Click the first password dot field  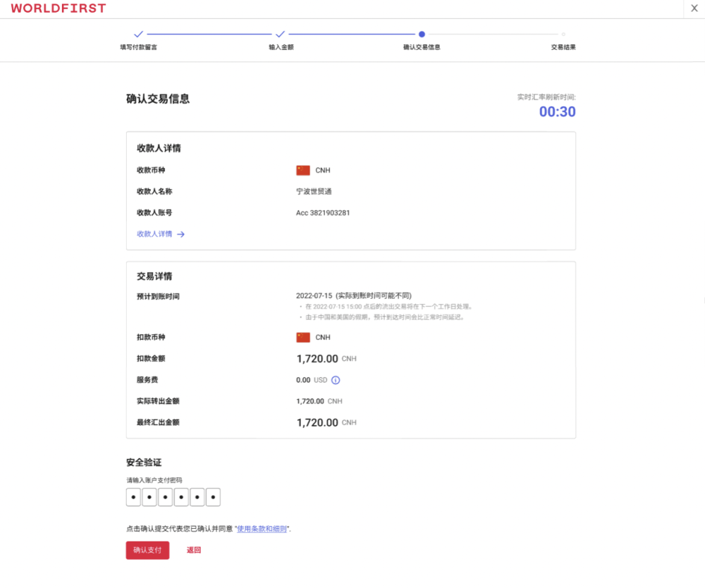click(x=133, y=496)
